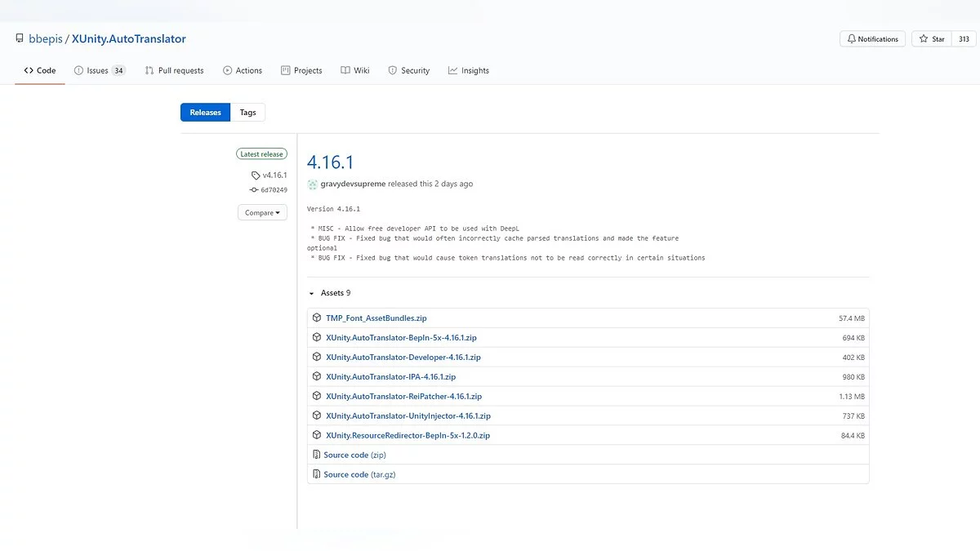The width and height of the screenshot is (980, 551).
Task: Switch to the Tags view
Action: tap(247, 113)
